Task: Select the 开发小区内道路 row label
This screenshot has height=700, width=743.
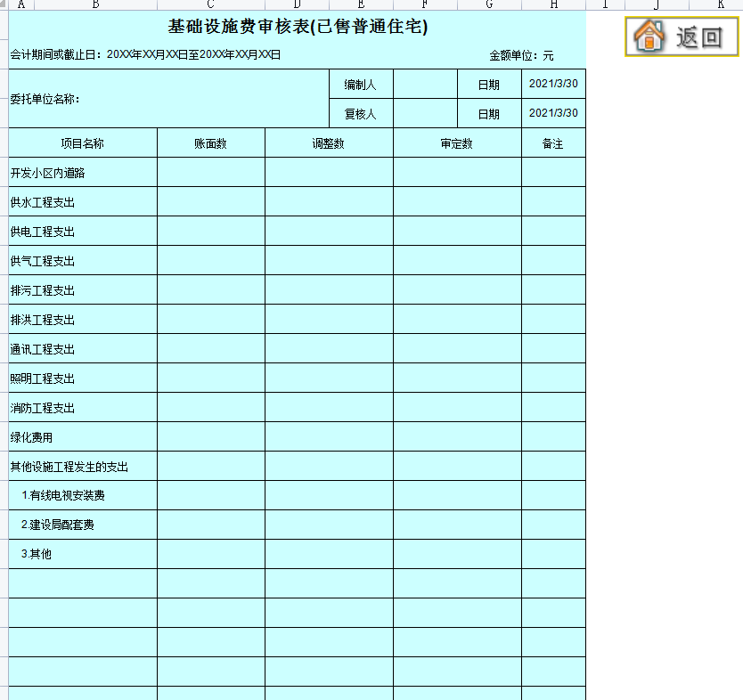Action: pyautogui.click(x=82, y=171)
